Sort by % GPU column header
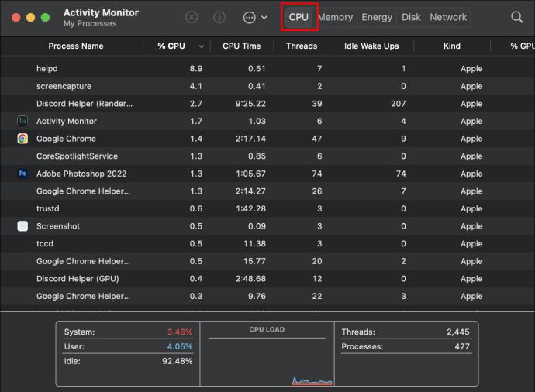535x392 pixels. coord(523,46)
